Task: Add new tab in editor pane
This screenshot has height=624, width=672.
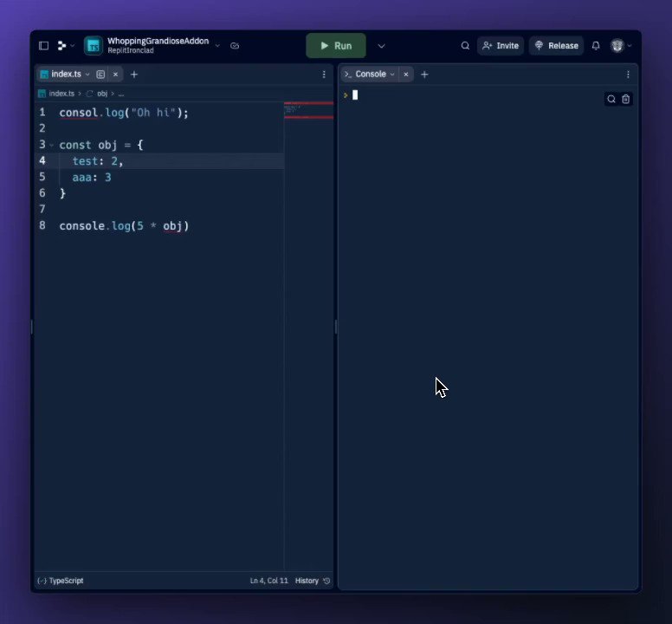Action: (134, 75)
